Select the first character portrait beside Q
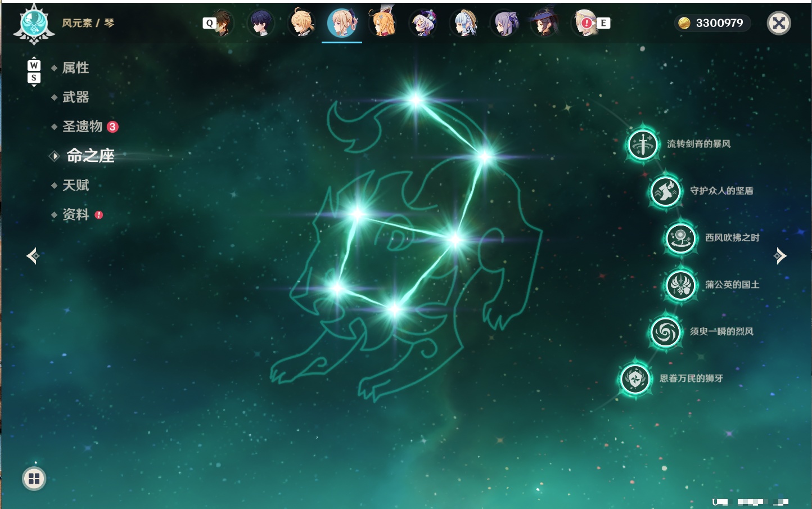This screenshot has height=509, width=812. point(222,24)
